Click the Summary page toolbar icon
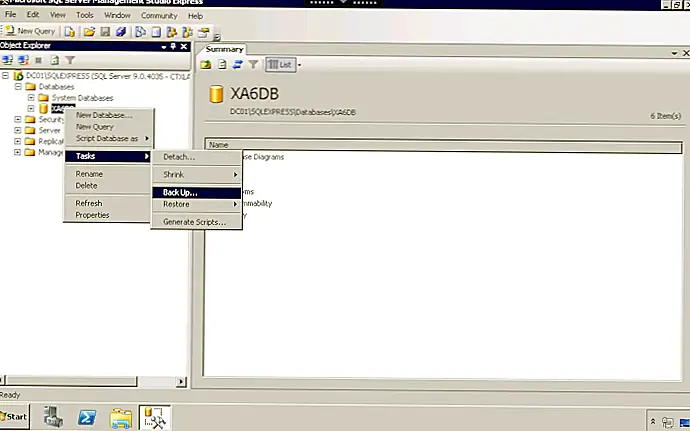690x431 pixels. point(156,32)
